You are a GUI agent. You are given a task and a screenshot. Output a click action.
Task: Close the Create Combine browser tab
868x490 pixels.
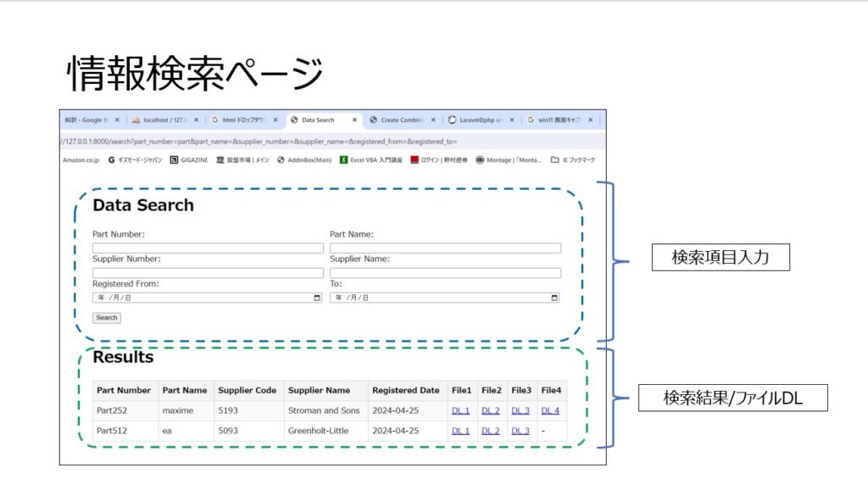click(x=433, y=120)
